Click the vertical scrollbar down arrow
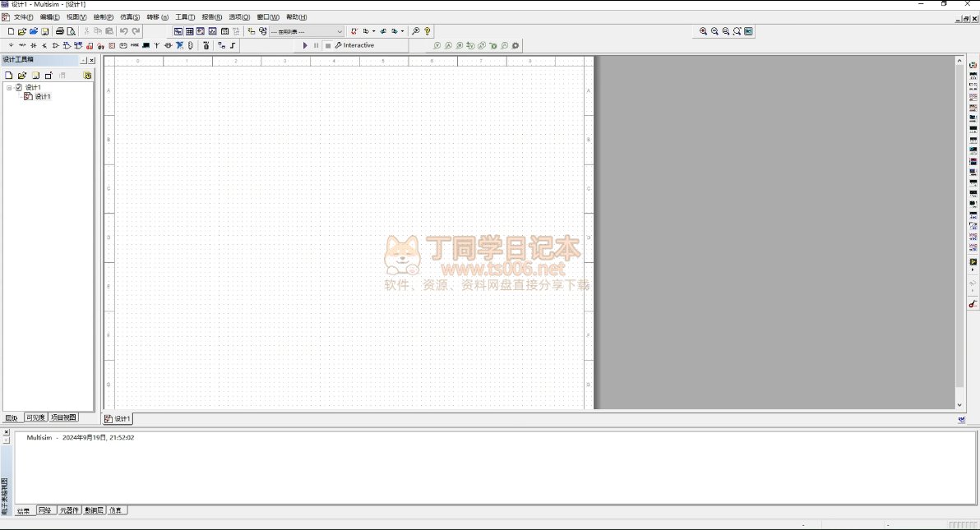Screen dimensions: 980x530 coord(959,405)
